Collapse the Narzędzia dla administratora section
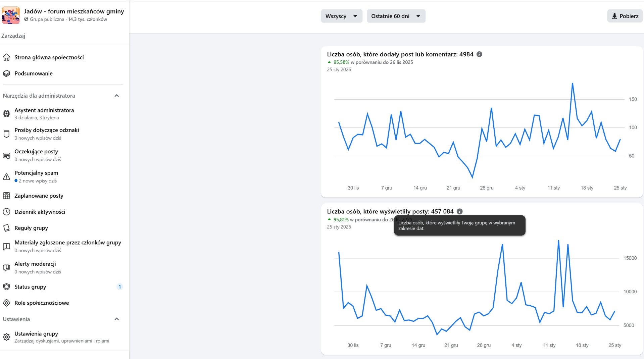644x359 pixels. [116, 96]
